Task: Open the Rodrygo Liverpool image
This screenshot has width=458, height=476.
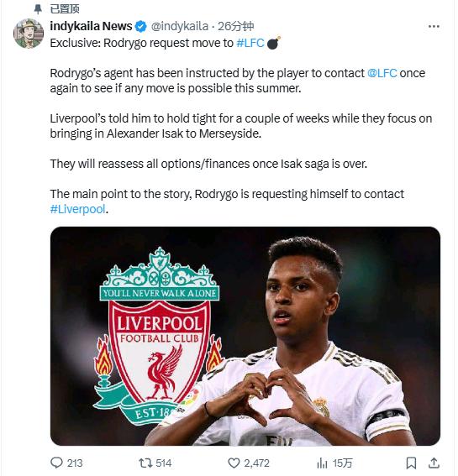Action: 245,336
